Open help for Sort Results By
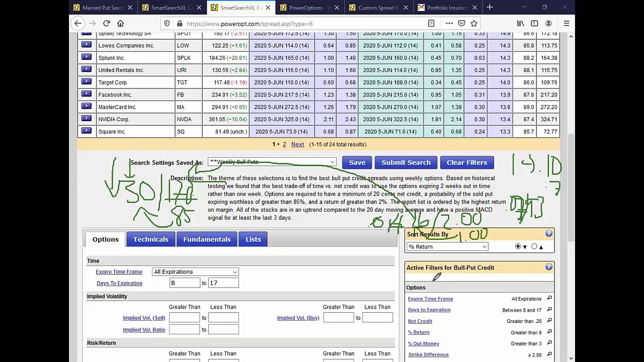 click(x=549, y=234)
